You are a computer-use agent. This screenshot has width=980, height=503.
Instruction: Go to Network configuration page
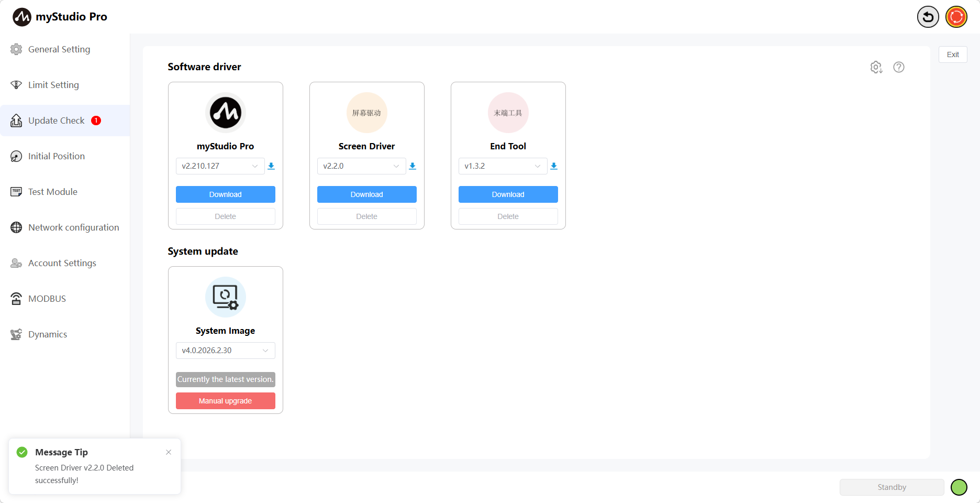[x=73, y=227]
